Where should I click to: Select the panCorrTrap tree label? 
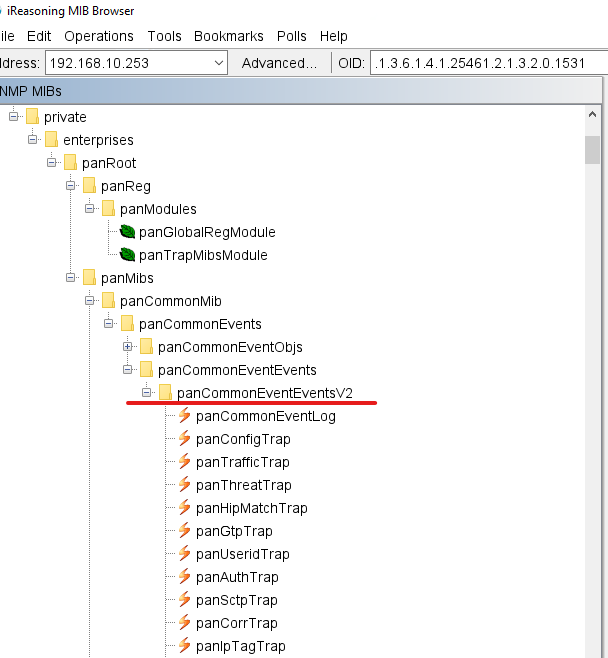(237, 623)
